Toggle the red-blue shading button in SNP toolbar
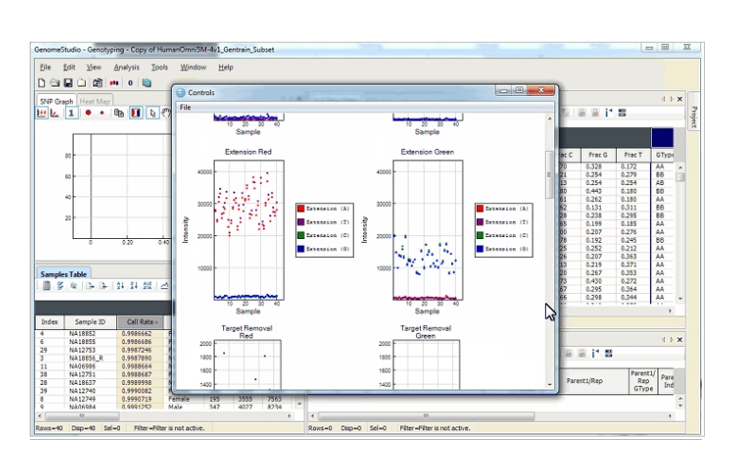The width and height of the screenshot is (736, 475). pos(136,113)
